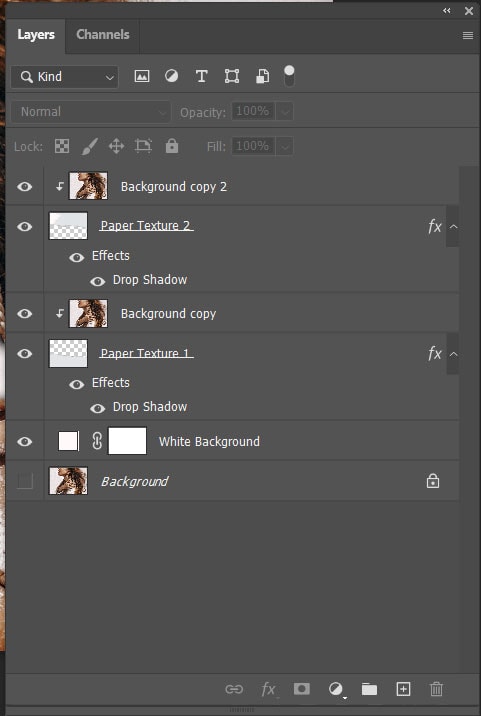
Task: Select the White Background layer color swatch
Action: [x=69, y=442]
